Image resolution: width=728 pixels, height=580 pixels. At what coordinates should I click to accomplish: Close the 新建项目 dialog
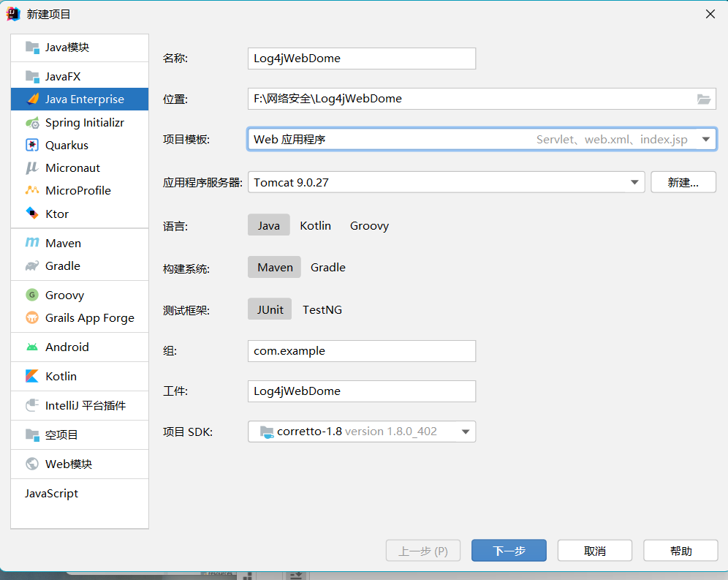coord(710,15)
